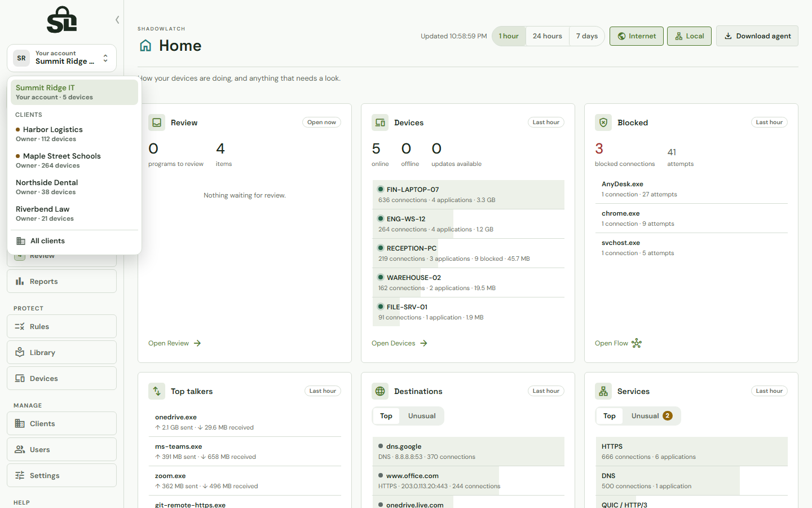
Task: Switch to Maple Street Schools client
Action: pyautogui.click(x=74, y=160)
